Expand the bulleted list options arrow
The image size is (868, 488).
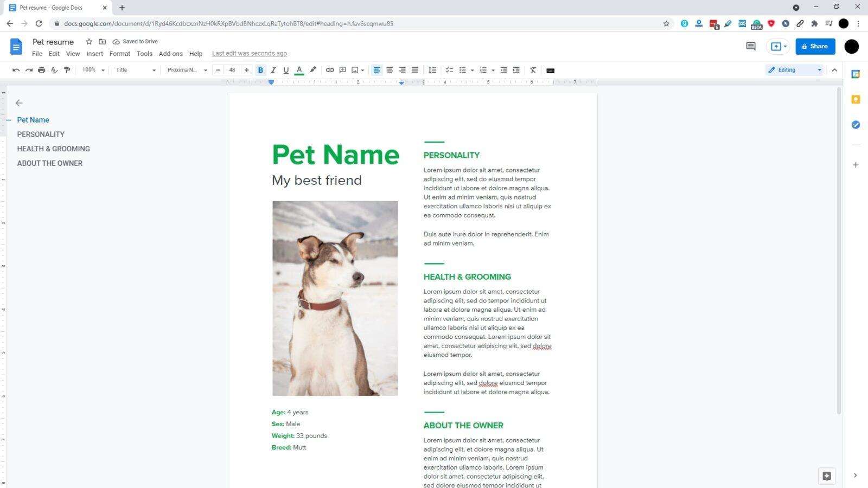pos(471,69)
